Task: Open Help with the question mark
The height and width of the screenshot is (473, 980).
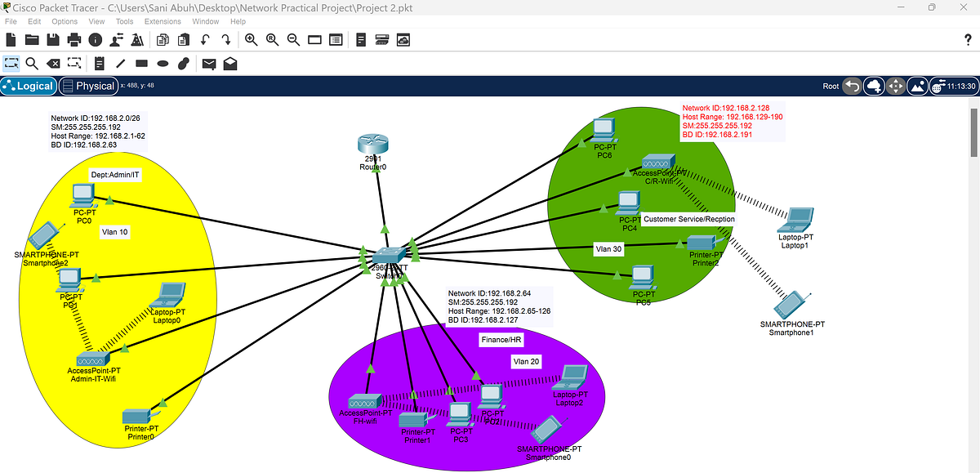Action: pyautogui.click(x=968, y=39)
